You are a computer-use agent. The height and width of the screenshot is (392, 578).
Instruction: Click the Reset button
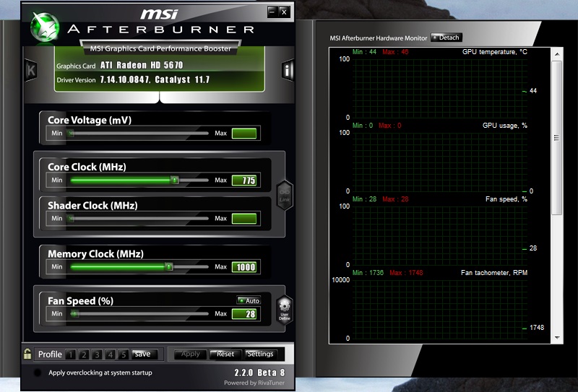coord(225,354)
